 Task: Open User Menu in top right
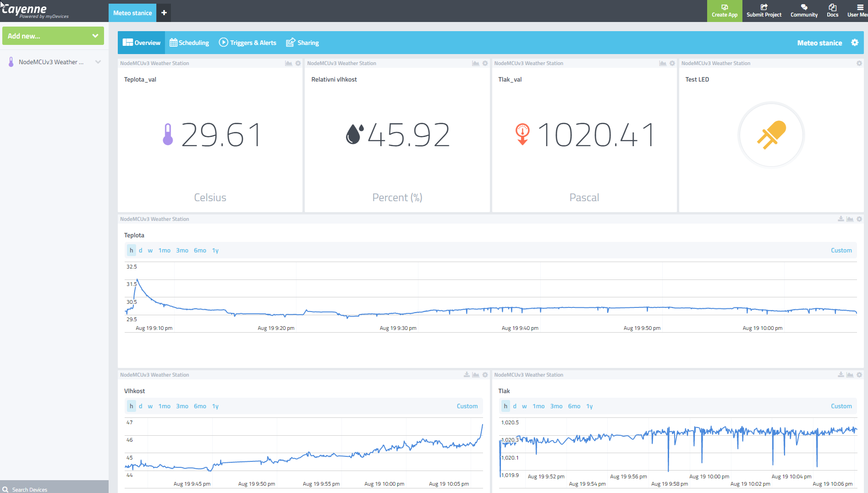coord(857,11)
